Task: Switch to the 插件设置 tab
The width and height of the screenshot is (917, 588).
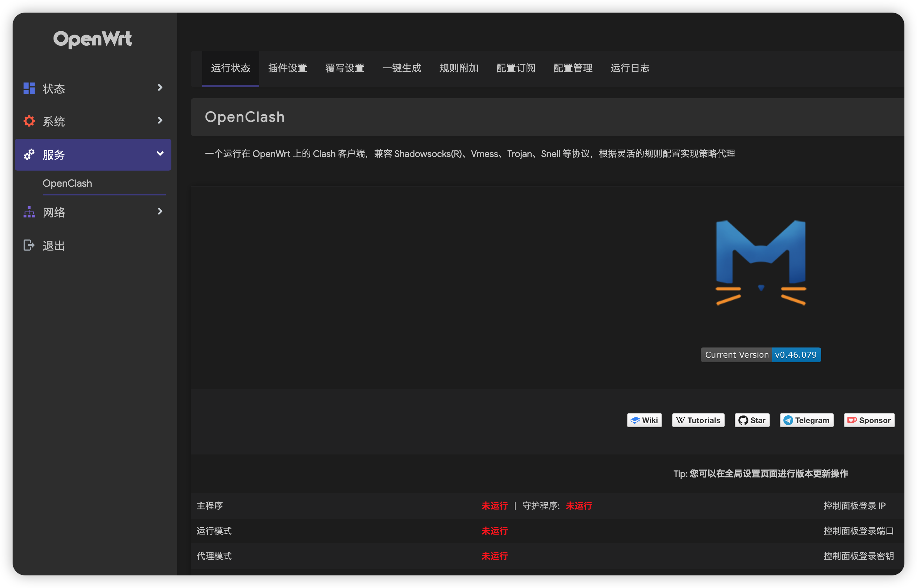Action: 287,69
